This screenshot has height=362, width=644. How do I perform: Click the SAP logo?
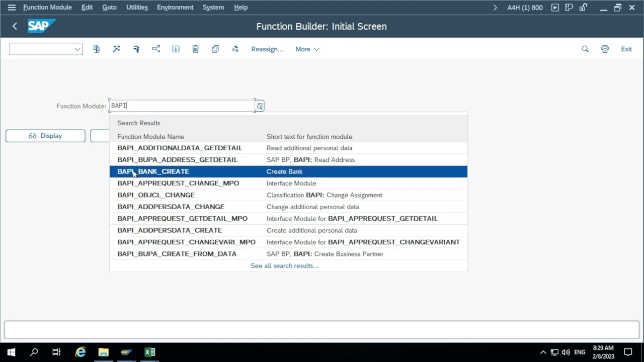pyautogui.click(x=41, y=26)
